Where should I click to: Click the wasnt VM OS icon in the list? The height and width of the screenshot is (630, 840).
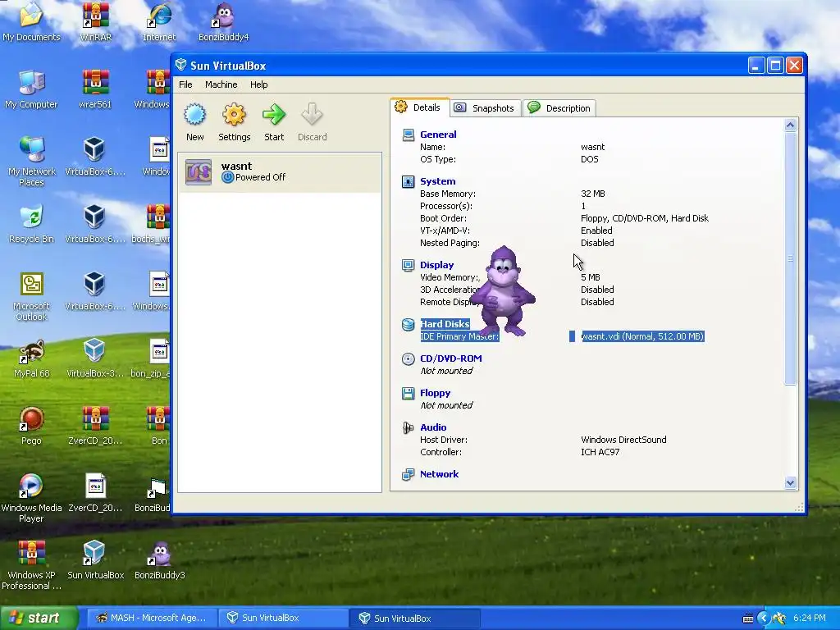pyautogui.click(x=199, y=172)
